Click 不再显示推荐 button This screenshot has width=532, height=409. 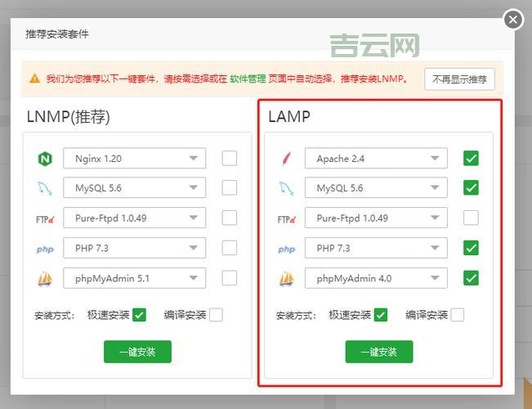point(459,79)
